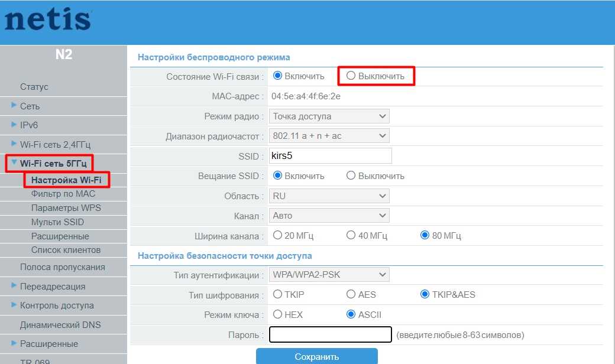Select HEX key mode
The width and height of the screenshot is (615, 364).
click(277, 314)
